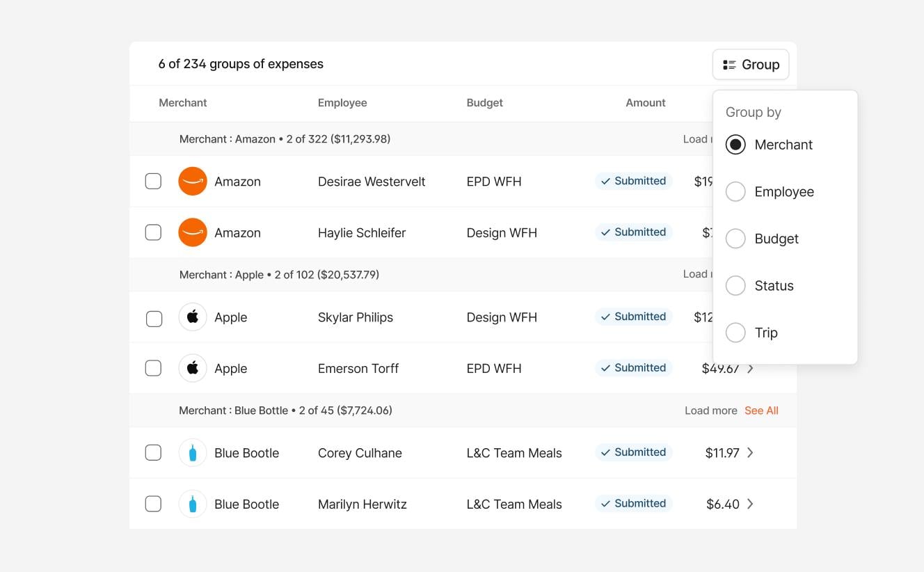Image resolution: width=924 pixels, height=572 pixels.
Task: Check the checkbox on Corey Culhane's row
Action: (x=153, y=452)
